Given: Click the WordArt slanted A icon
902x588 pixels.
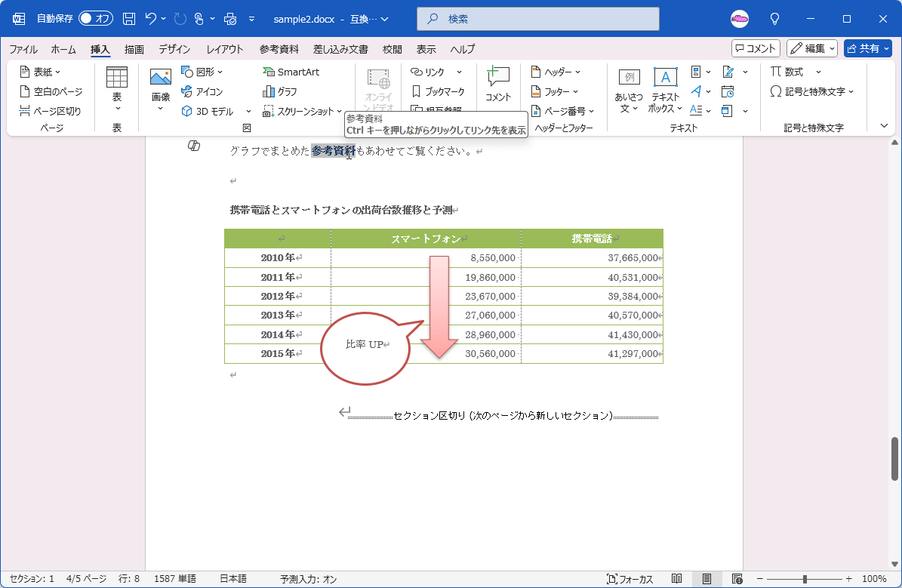Looking at the screenshot, I should [x=696, y=91].
